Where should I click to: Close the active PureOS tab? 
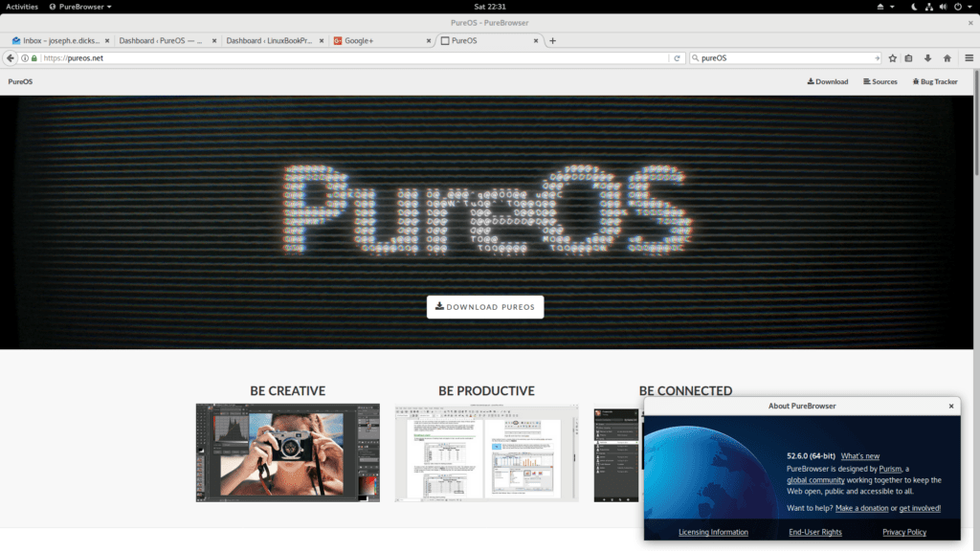pos(536,40)
